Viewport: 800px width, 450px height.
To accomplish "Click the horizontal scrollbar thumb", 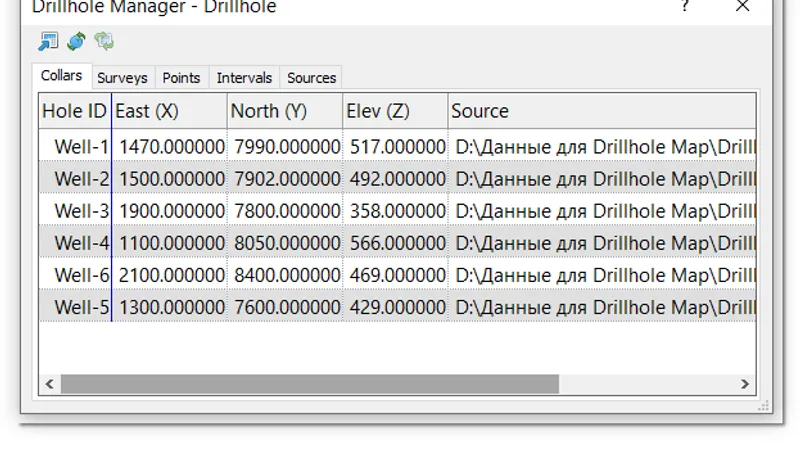I will 310,384.
